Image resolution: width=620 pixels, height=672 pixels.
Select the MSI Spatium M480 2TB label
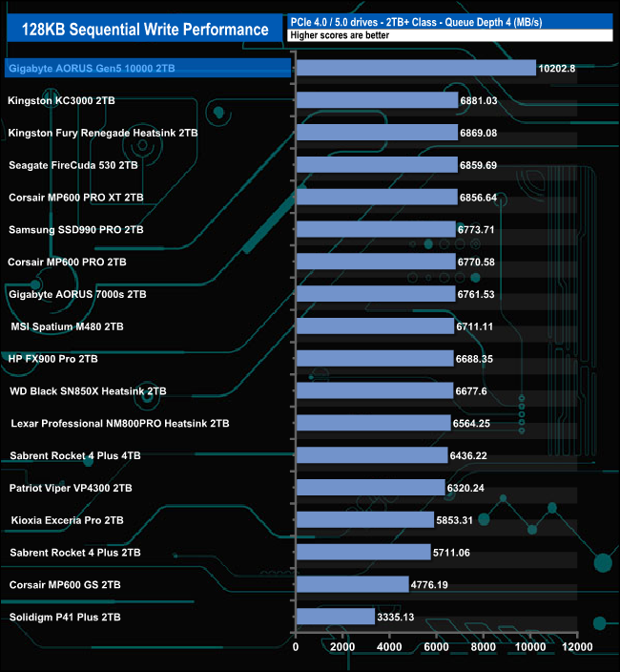point(67,326)
